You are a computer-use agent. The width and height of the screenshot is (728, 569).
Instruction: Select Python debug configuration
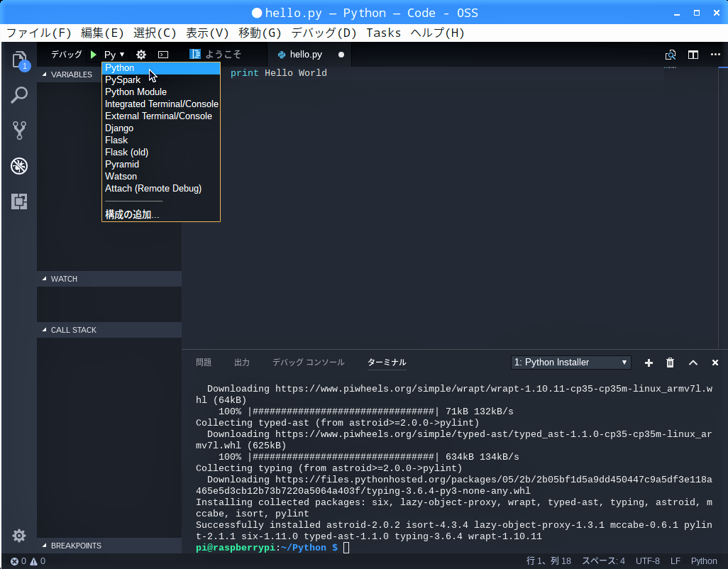160,68
